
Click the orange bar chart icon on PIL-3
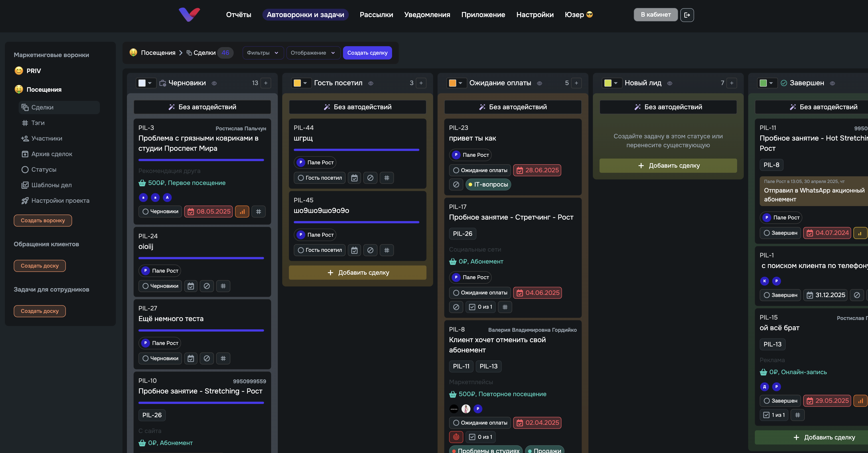click(x=242, y=211)
